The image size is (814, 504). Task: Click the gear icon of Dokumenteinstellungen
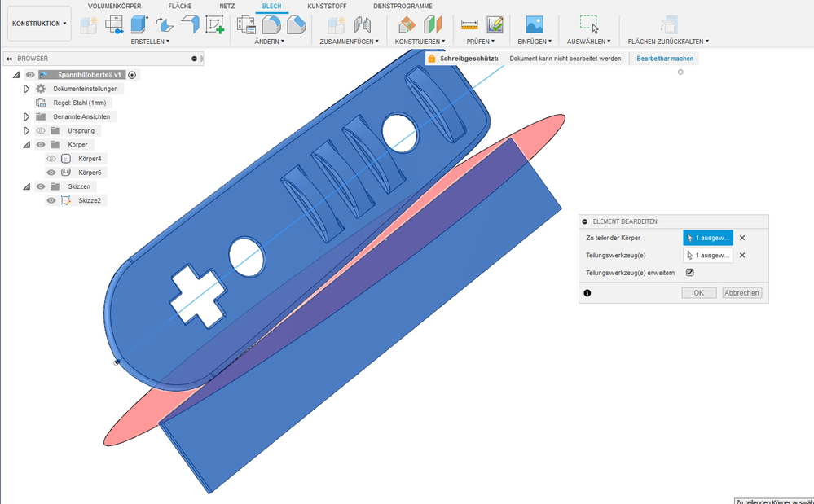click(x=41, y=89)
